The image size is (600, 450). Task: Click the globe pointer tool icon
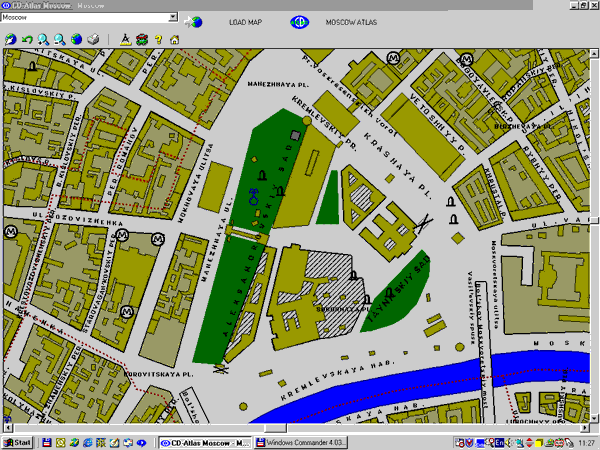coord(10,39)
